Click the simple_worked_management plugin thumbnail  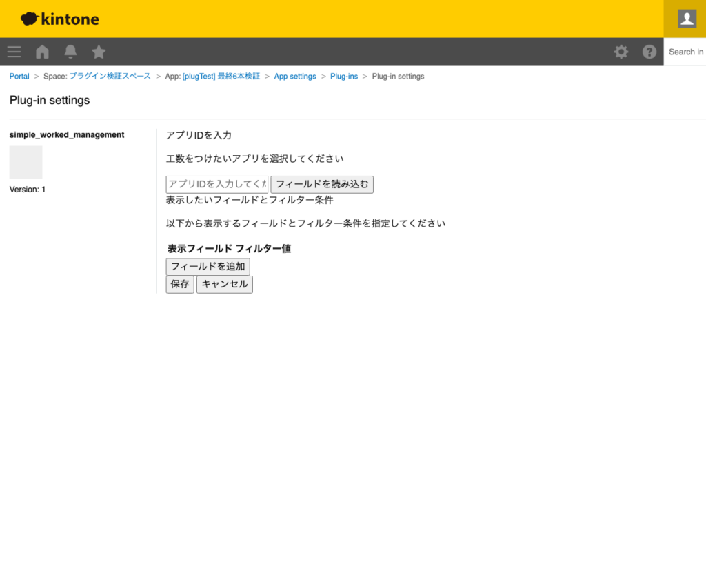(26, 161)
